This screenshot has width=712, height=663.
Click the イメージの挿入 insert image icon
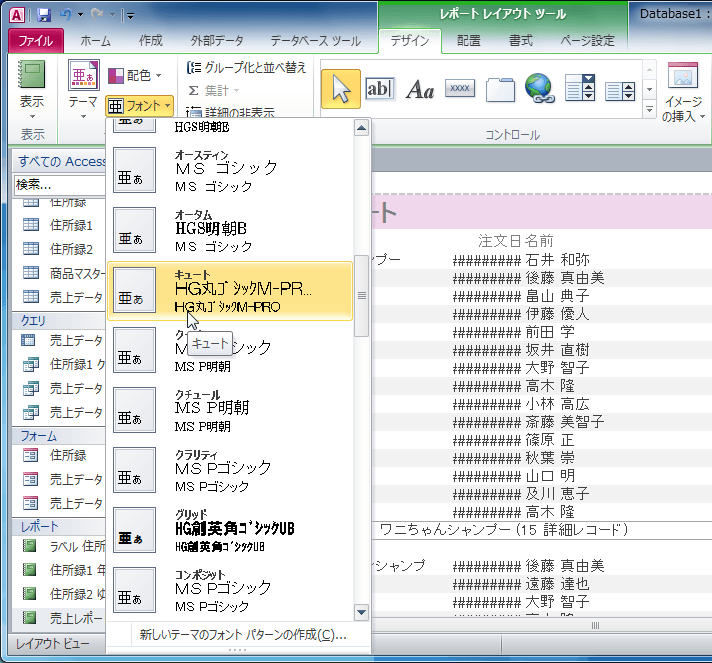[x=682, y=75]
